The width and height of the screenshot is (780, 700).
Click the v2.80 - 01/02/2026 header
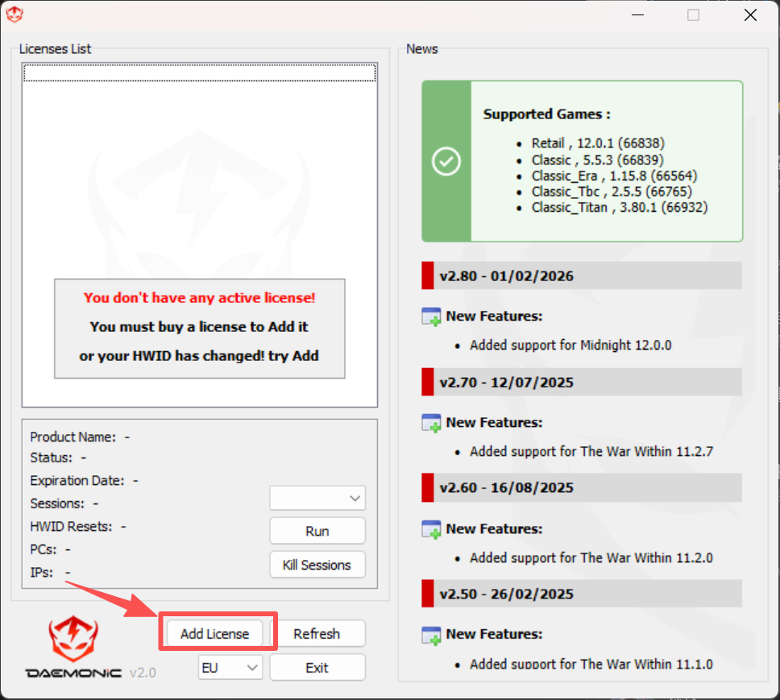point(582,275)
